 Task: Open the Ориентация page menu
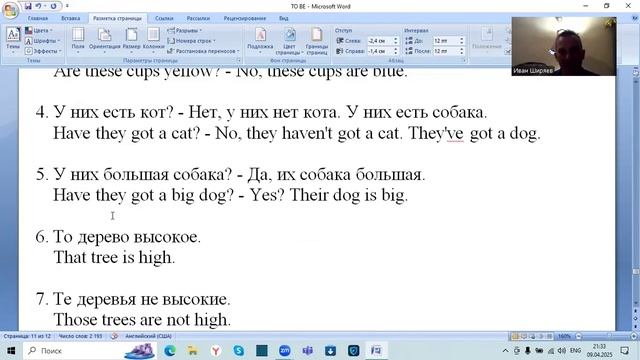[x=104, y=40]
